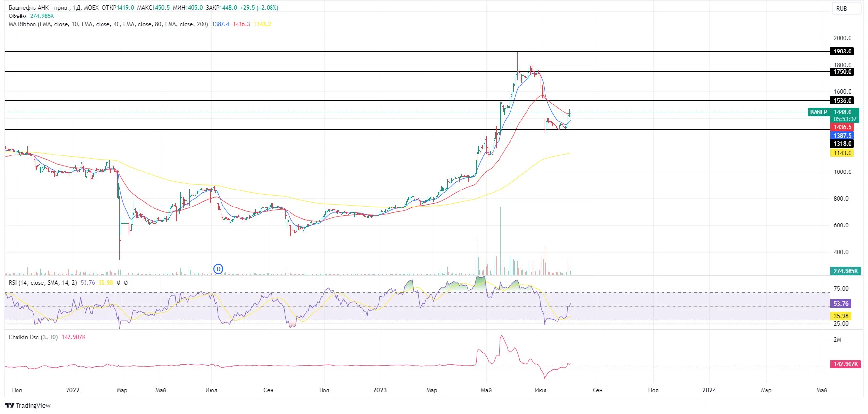The height and width of the screenshot is (414, 868).
Task: Click the 1000.0 price scale tick
Action: (x=843, y=172)
